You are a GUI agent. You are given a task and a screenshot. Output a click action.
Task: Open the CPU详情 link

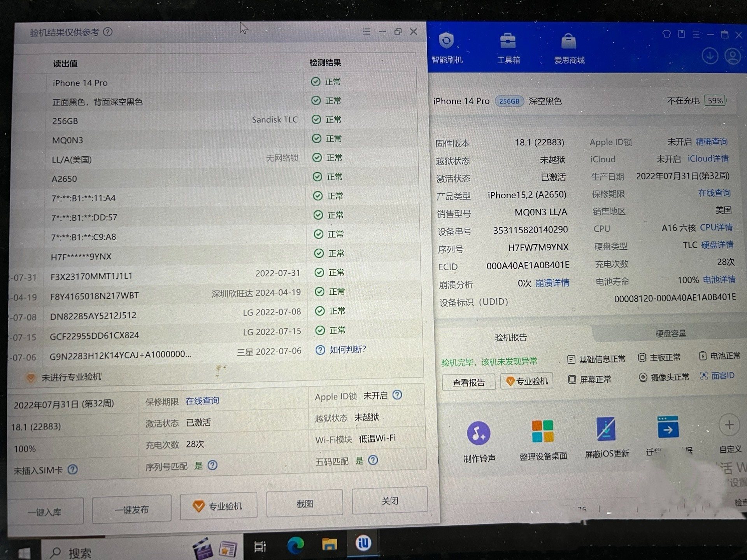tap(716, 227)
